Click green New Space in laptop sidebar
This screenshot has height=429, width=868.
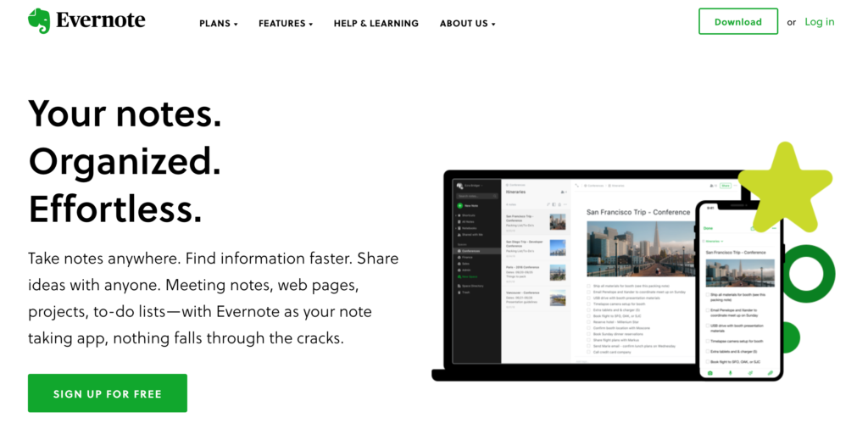click(468, 276)
